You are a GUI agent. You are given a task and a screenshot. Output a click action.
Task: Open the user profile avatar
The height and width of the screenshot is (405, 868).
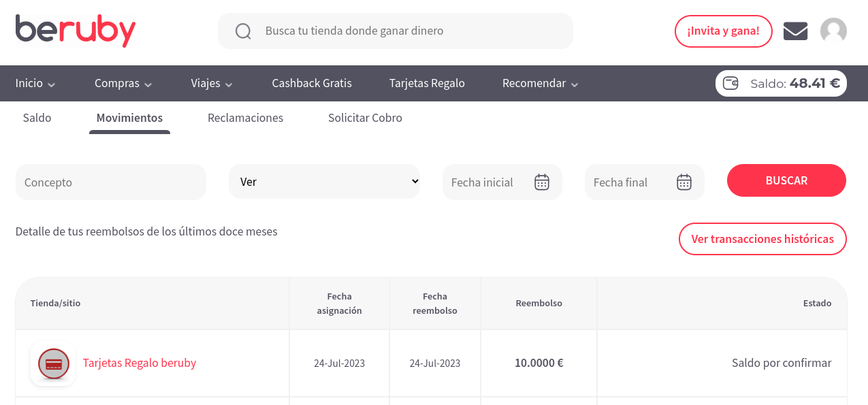coord(833,31)
